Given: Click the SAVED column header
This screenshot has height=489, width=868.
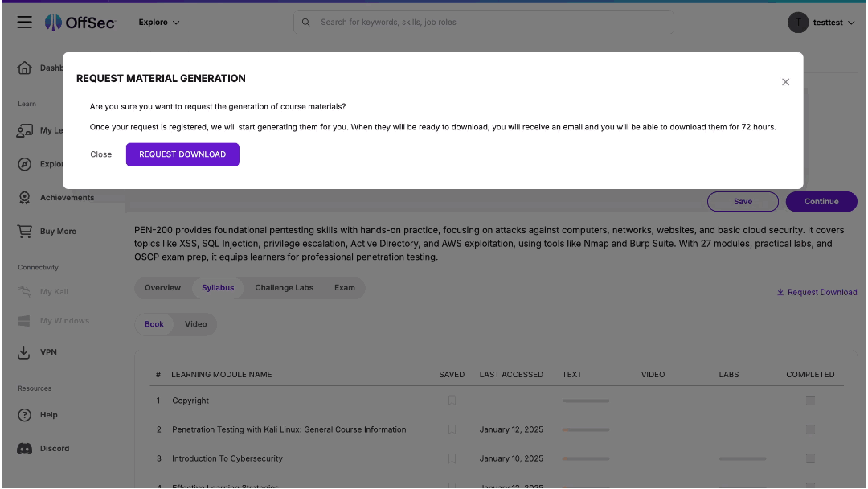Looking at the screenshot, I should (x=452, y=374).
